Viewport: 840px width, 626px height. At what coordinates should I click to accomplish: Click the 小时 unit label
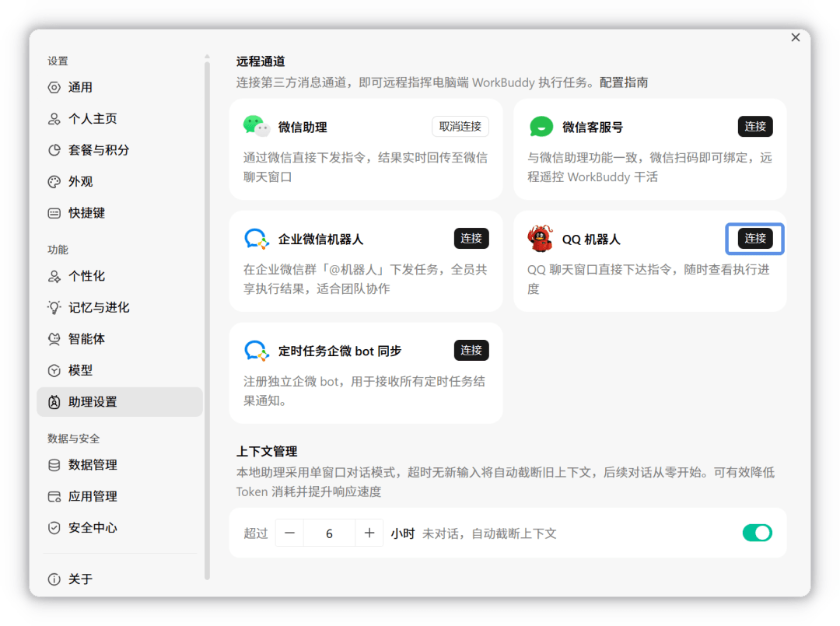402,533
